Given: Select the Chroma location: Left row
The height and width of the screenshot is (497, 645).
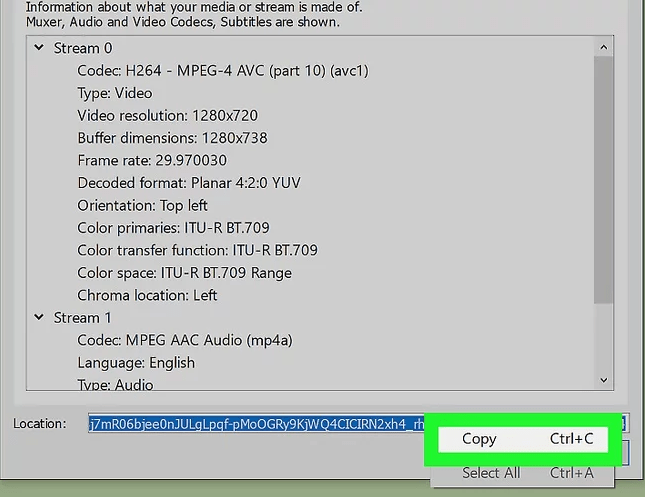Looking at the screenshot, I should [x=147, y=295].
